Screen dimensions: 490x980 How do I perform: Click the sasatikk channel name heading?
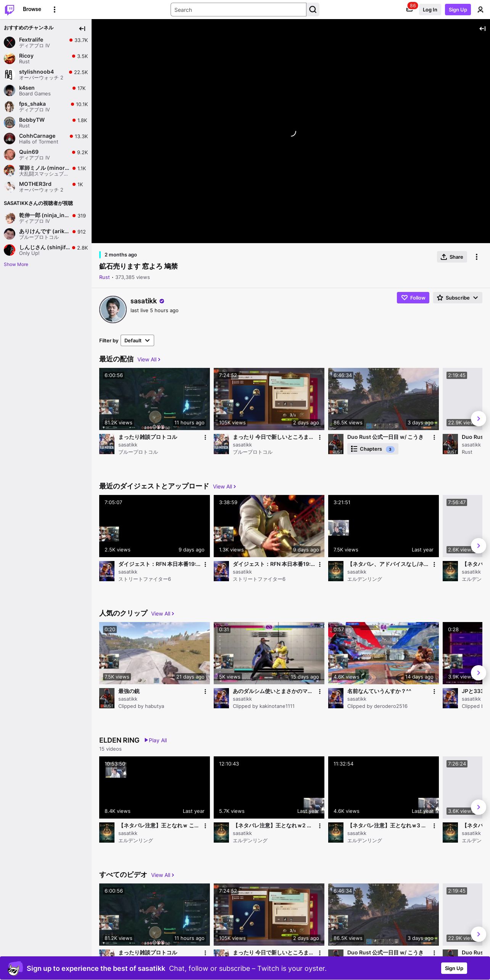tap(143, 301)
